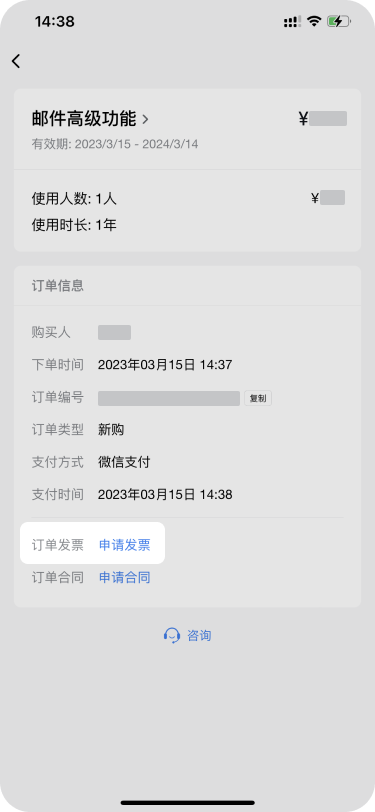This screenshot has height=812, width=375.
Task: Tap the blurred 购买人 name
Action: (114, 332)
